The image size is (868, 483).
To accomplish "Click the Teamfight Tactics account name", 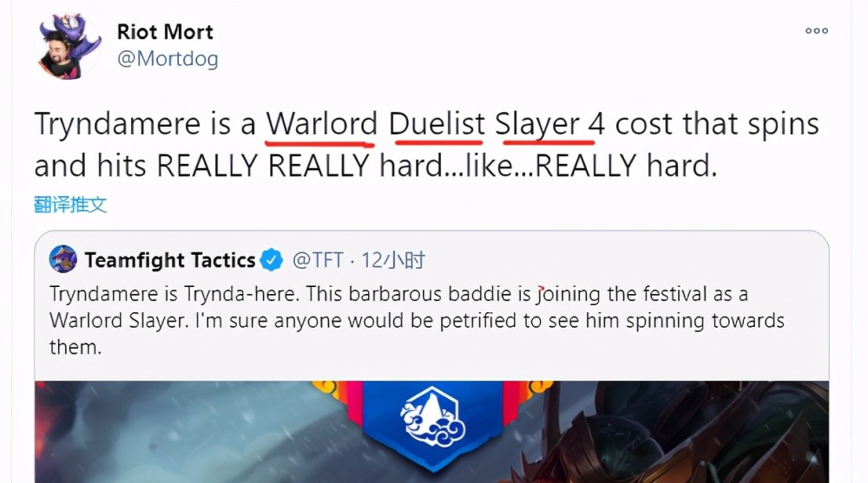I will click(x=170, y=260).
